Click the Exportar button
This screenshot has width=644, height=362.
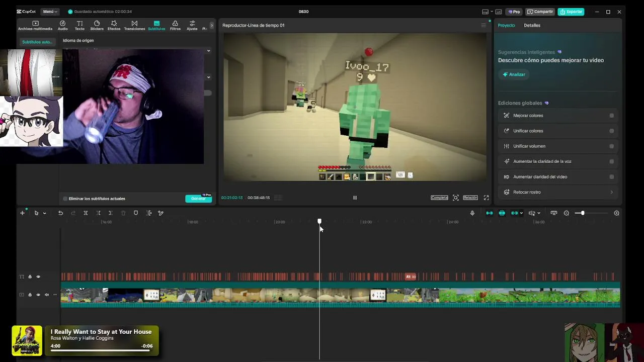pos(571,12)
